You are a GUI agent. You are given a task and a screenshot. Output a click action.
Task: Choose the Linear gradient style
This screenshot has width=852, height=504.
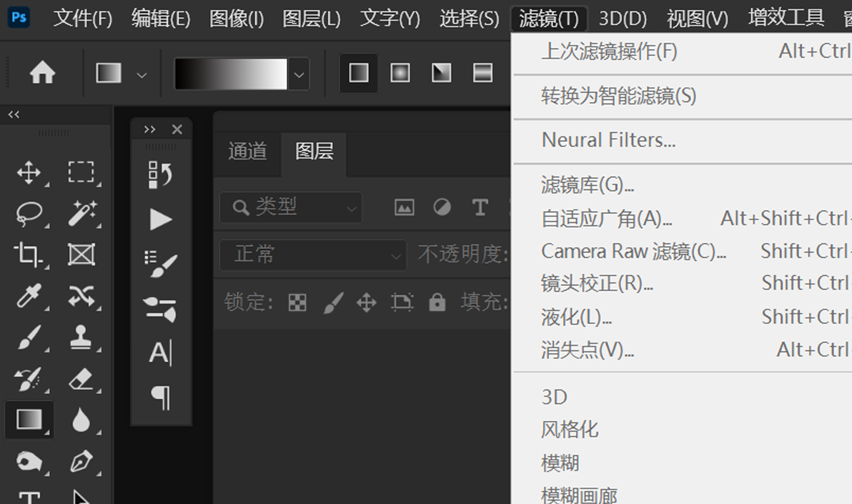click(359, 73)
